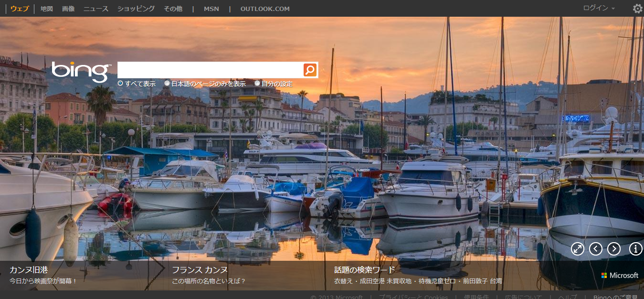Expand the ログイン dropdown

599,8
